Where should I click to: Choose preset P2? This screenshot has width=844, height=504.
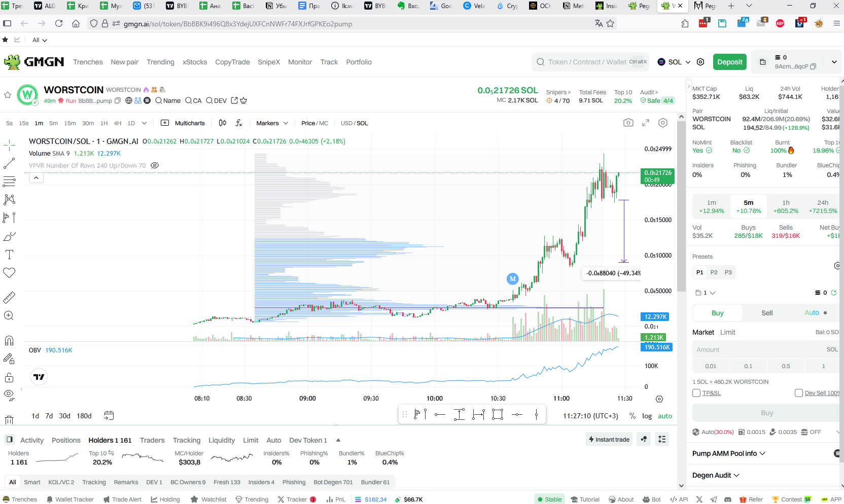(714, 272)
